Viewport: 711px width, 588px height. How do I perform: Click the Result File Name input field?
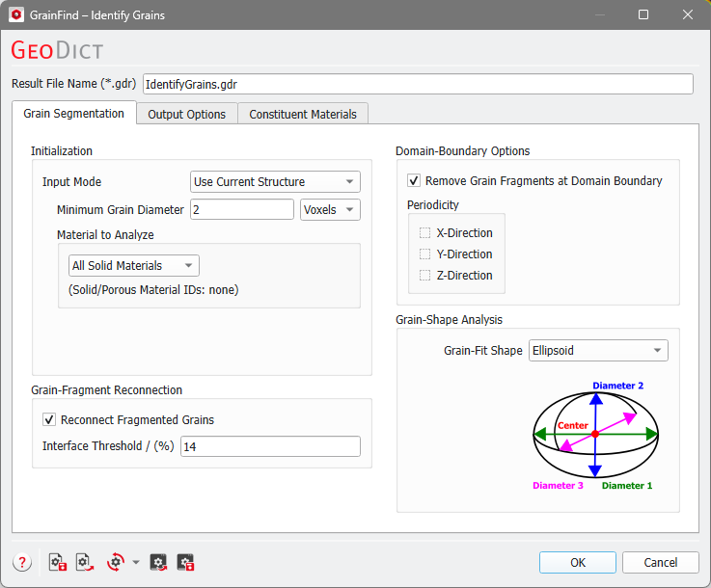pos(418,84)
